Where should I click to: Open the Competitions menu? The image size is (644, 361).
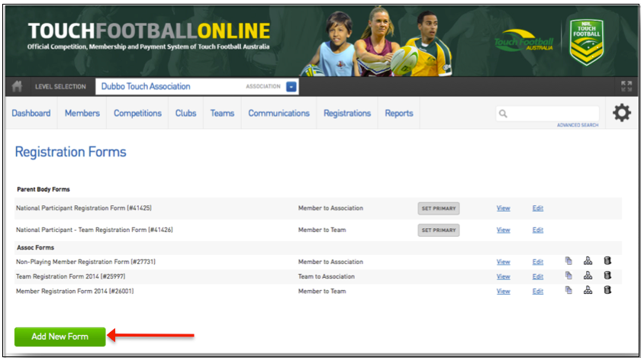pos(137,114)
